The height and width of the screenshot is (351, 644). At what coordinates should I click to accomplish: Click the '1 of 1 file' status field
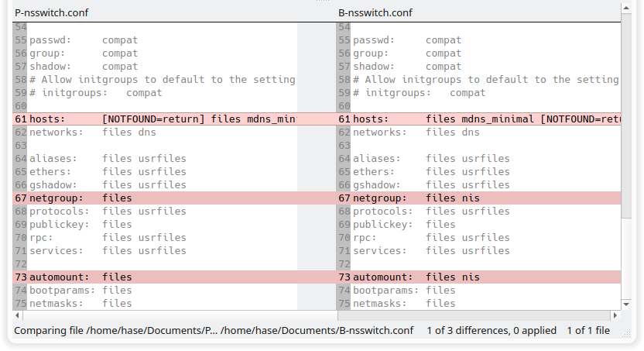(588, 330)
